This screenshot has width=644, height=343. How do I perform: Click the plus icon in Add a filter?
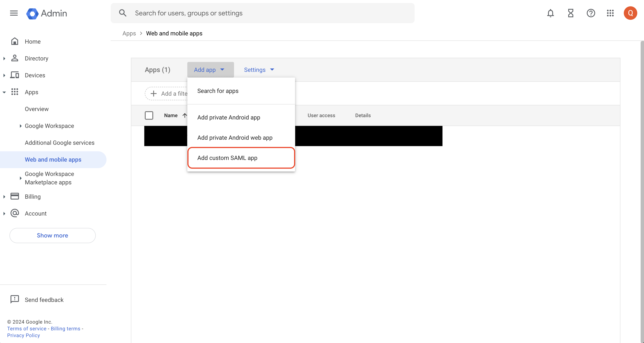point(153,93)
